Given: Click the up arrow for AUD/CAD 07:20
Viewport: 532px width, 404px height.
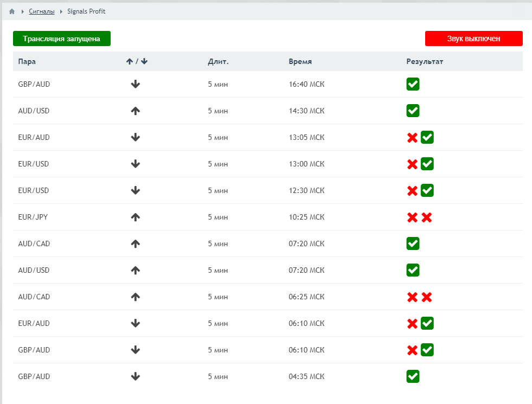Looking at the screenshot, I should pos(136,243).
